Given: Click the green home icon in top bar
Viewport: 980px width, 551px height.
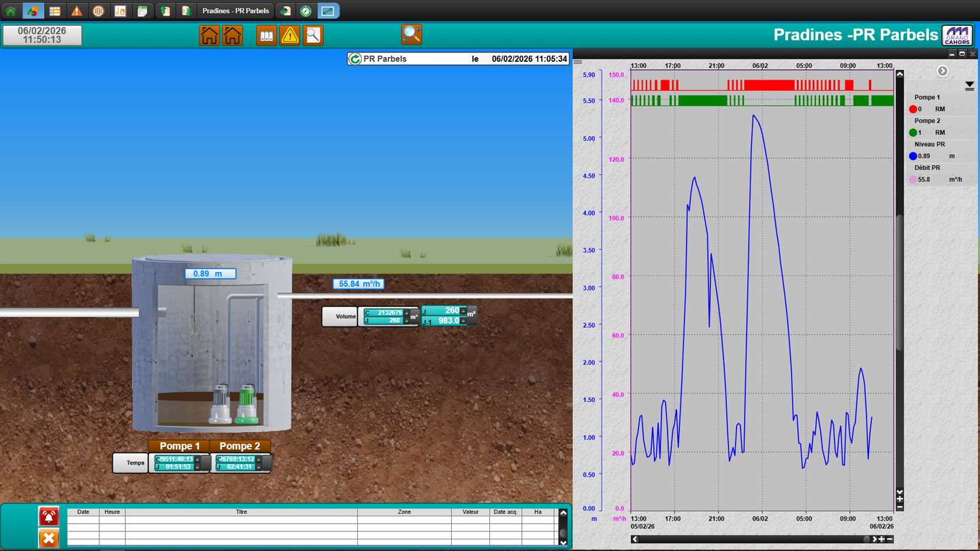Looking at the screenshot, I should pyautogui.click(x=11, y=11).
